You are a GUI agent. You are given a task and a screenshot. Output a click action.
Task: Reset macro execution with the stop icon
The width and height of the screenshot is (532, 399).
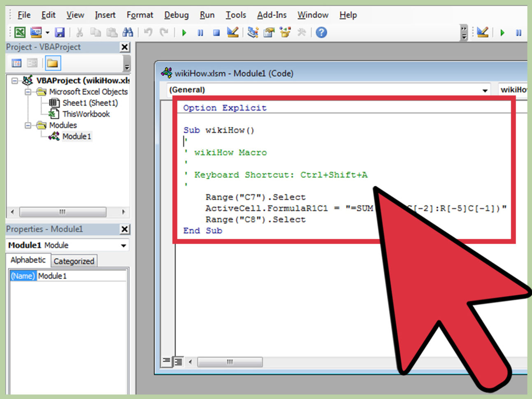pos(216,32)
